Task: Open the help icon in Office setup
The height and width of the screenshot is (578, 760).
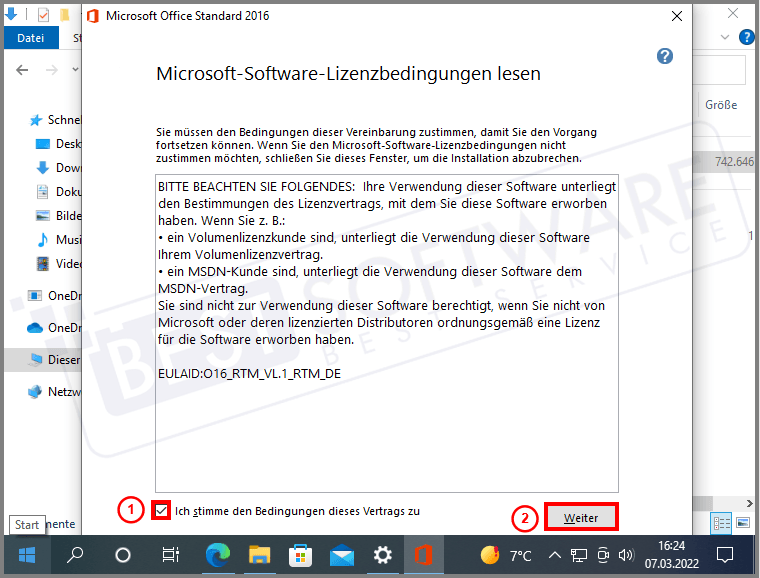Action: [665, 56]
